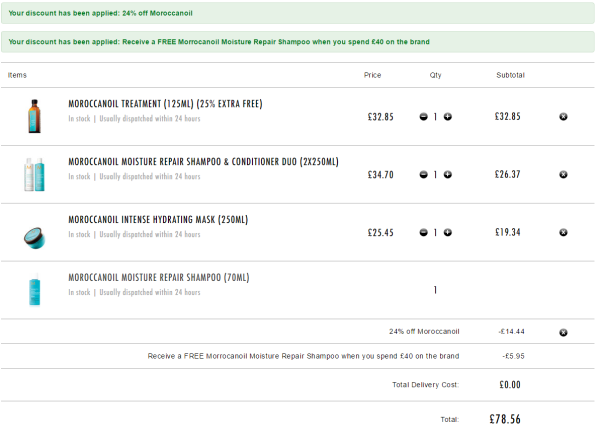Increase quantity of Intense Hydrating Mask
The height and width of the screenshot is (431, 600).
tap(448, 232)
